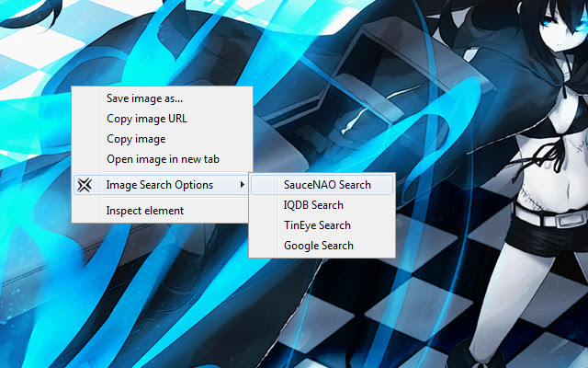Open Image Search Options submenu
This screenshot has width=588, height=368.
click(x=162, y=185)
